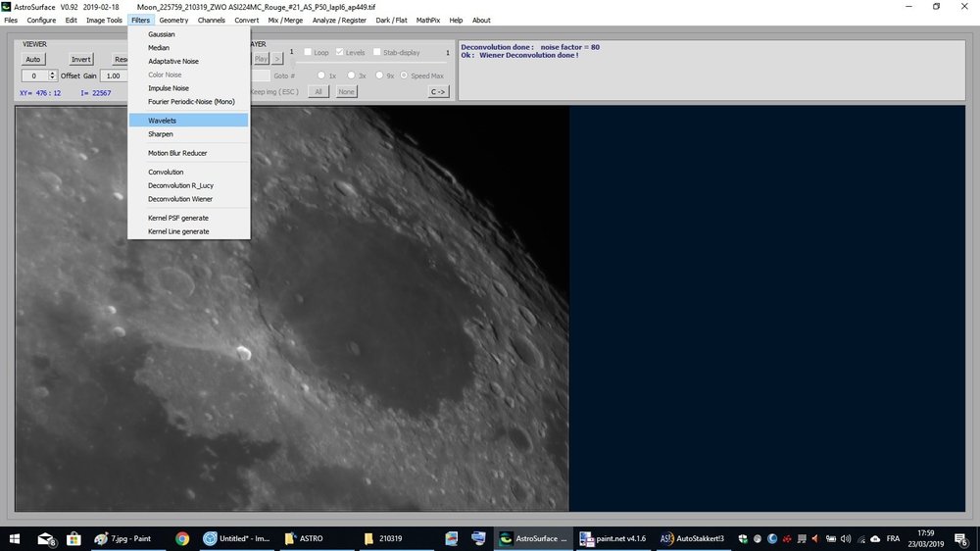Switch to the paint.net taskbar window
The width and height of the screenshot is (980, 551).
pyautogui.click(x=612, y=538)
